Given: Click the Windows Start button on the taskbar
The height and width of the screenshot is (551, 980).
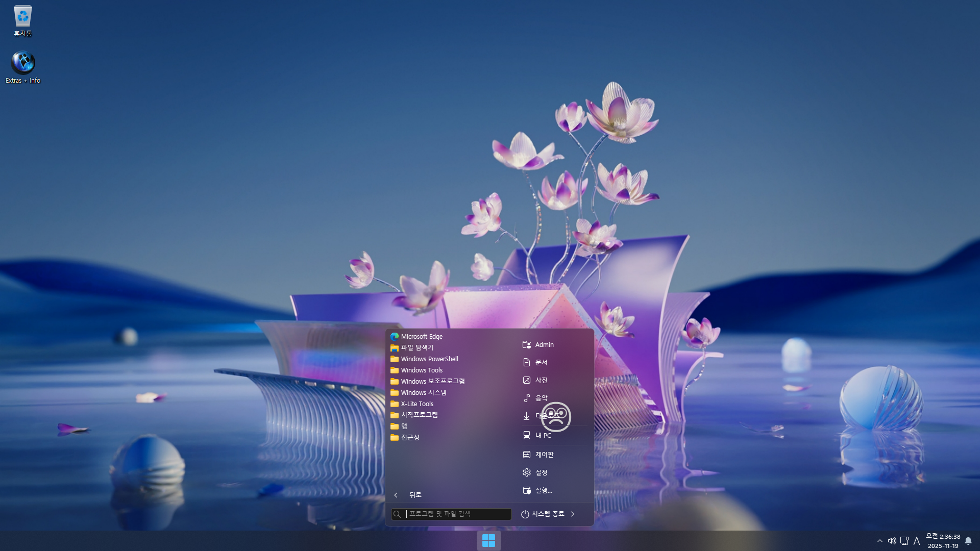Looking at the screenshot, I should click(488, 540).
